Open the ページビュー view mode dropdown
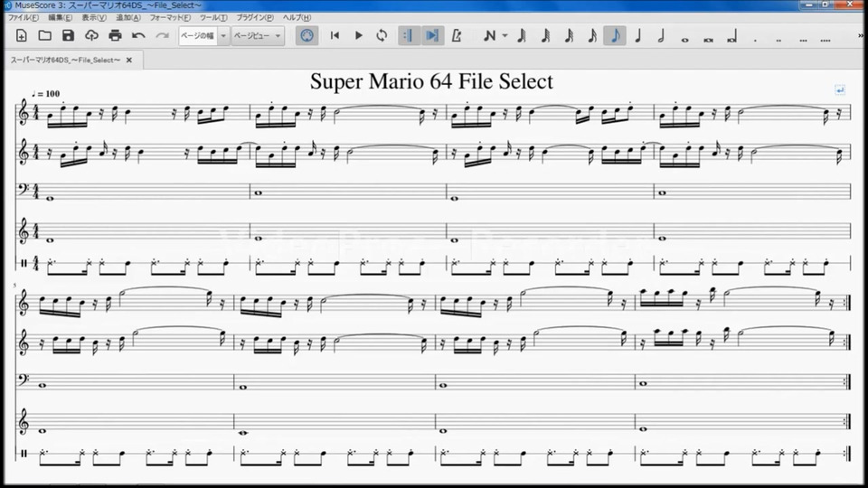This screenshot has width=868, height=488. [x=258, y=36]
